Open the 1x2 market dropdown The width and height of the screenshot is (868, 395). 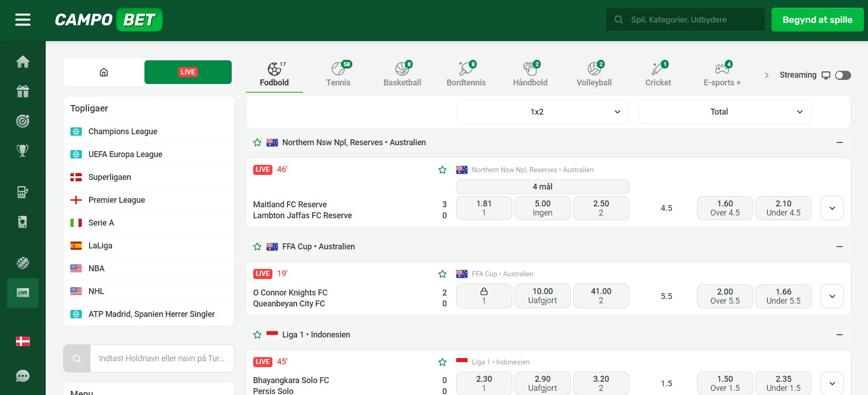pos(542,112)
